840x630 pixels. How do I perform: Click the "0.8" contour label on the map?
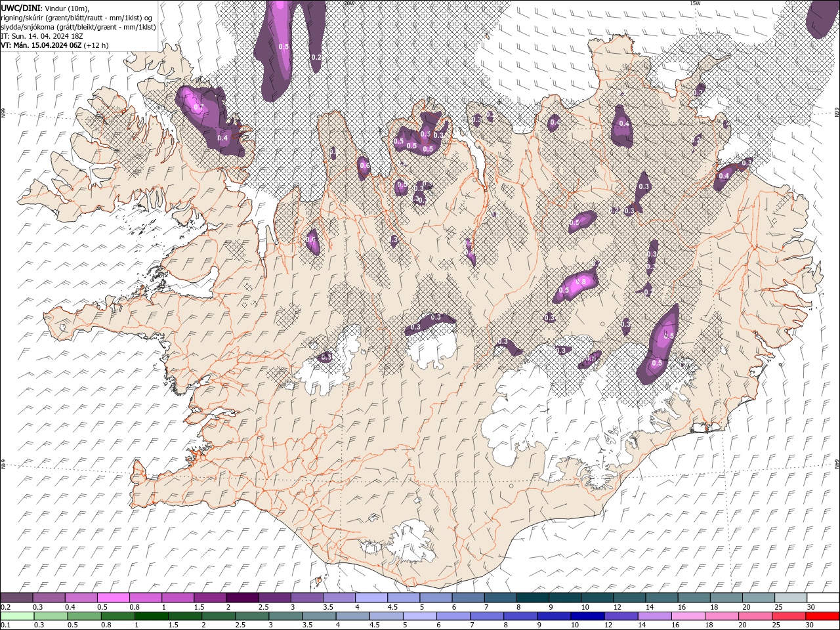tap(580, 282)
